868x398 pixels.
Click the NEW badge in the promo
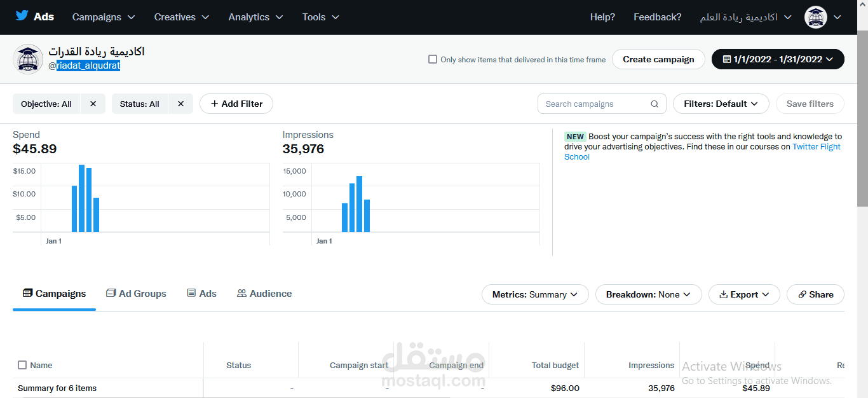575,137
